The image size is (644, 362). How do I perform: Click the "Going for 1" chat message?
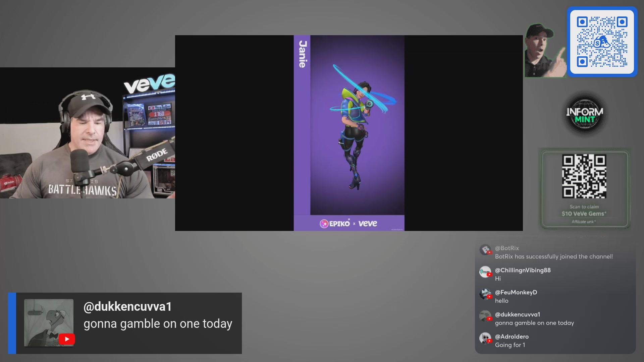point(510,345)
